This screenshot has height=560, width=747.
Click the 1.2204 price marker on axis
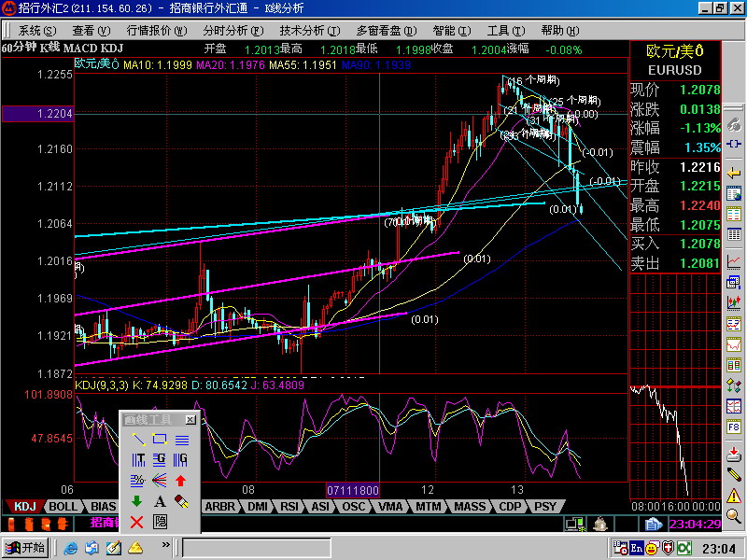tap(37, 113)
